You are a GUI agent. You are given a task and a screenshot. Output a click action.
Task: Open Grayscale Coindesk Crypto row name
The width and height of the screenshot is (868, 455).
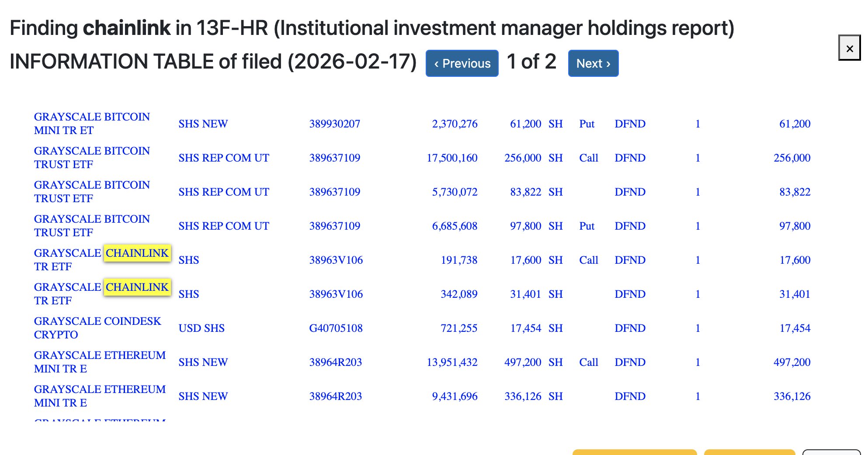pyautogui.click(x=97, y=328)
